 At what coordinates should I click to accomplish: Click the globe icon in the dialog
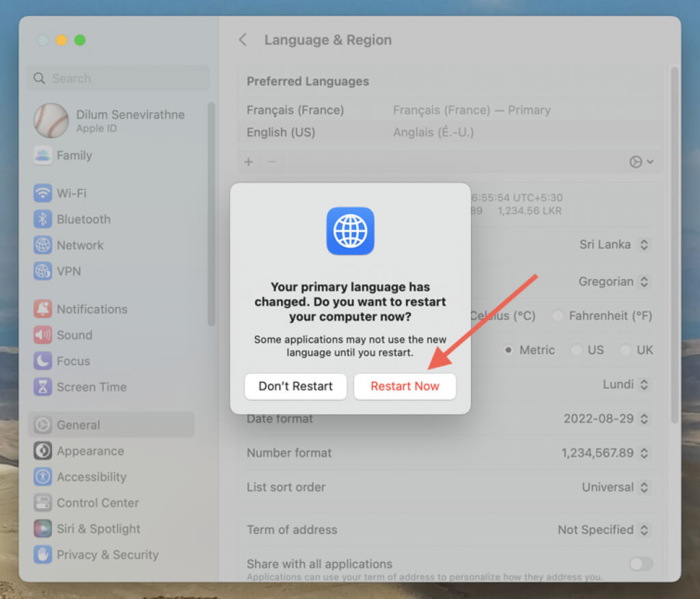[351, 231]
